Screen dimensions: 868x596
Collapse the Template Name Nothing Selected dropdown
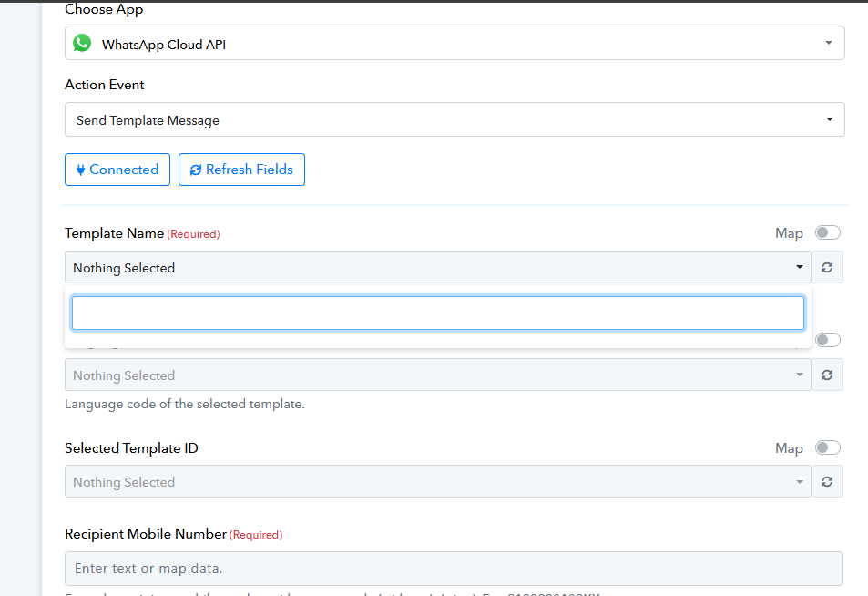[438, 268]
